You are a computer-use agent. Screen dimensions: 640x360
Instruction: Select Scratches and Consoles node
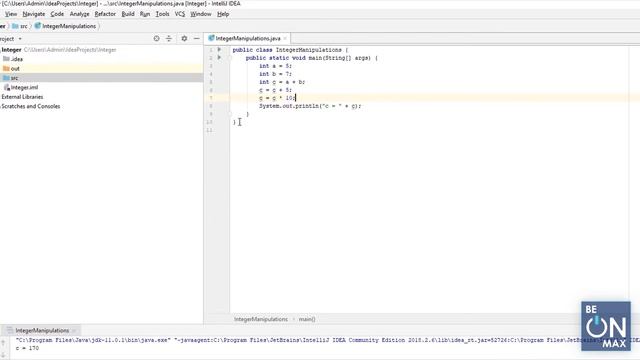[31, 106]
